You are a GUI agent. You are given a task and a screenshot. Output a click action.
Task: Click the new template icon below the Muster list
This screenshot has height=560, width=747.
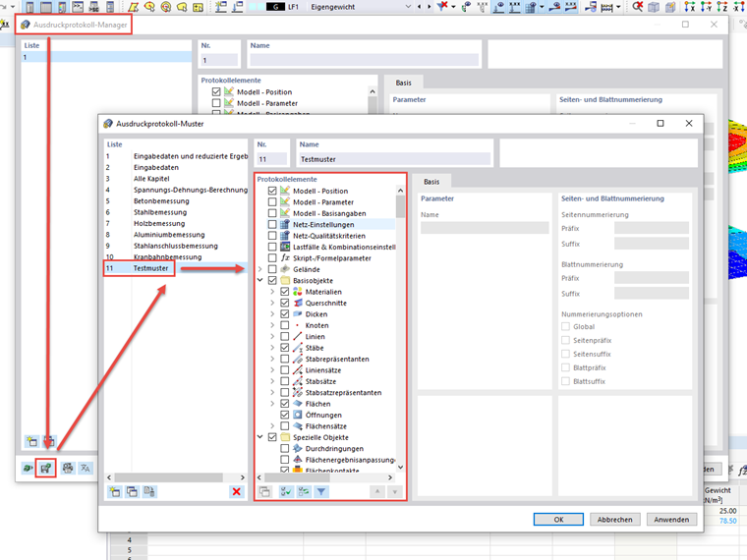[x=115, y=491]
